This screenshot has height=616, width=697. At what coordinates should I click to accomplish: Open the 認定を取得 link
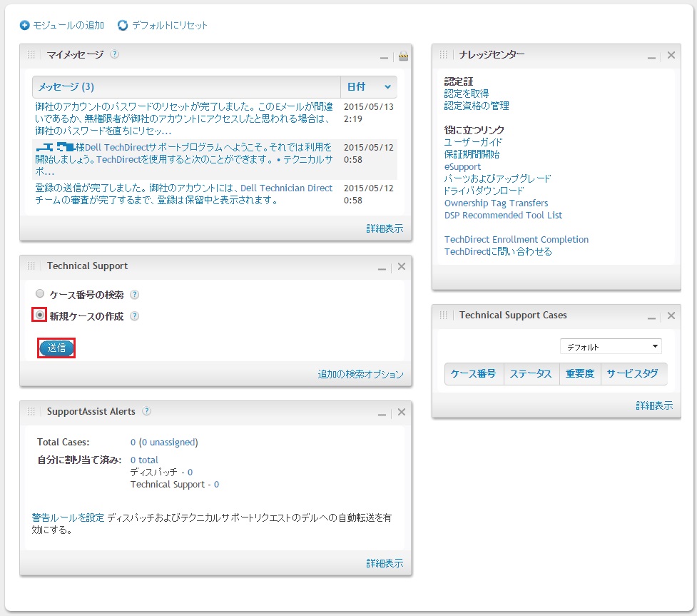click(467, 94)
